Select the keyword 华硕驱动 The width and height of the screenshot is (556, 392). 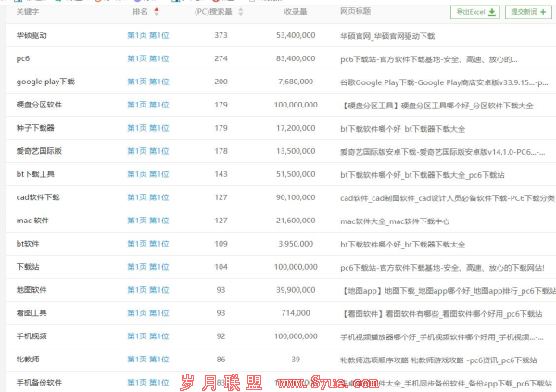coord(32,35)
